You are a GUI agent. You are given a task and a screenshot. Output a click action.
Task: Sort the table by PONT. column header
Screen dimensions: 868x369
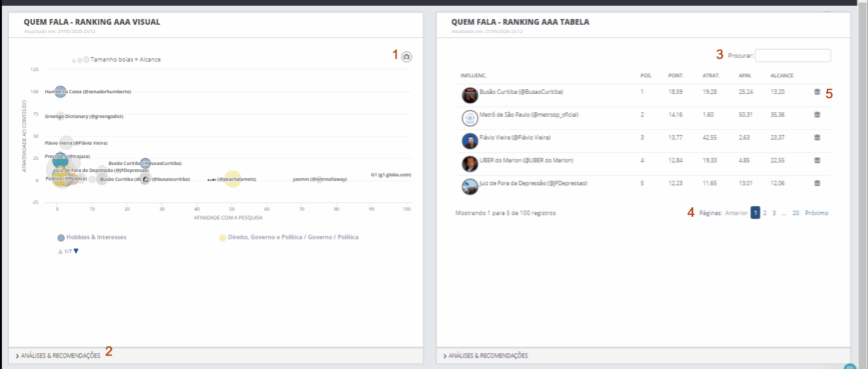[x=675, y=75]
